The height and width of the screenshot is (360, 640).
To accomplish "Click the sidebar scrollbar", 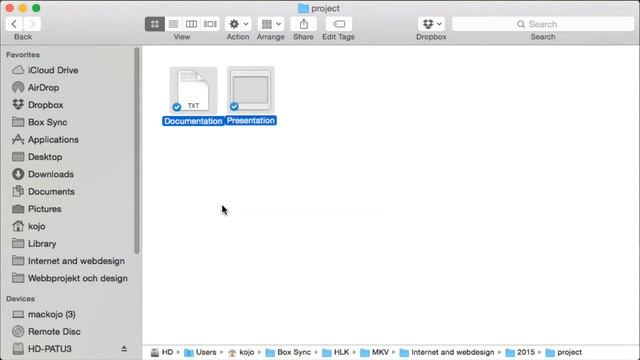I will point(137,151).
